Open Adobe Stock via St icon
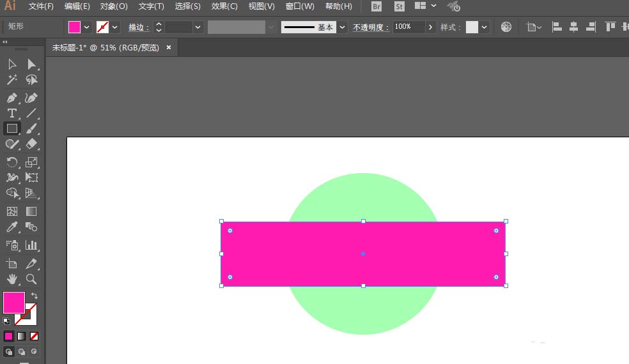This screenshot has width=629, height=364. [399, 6]
